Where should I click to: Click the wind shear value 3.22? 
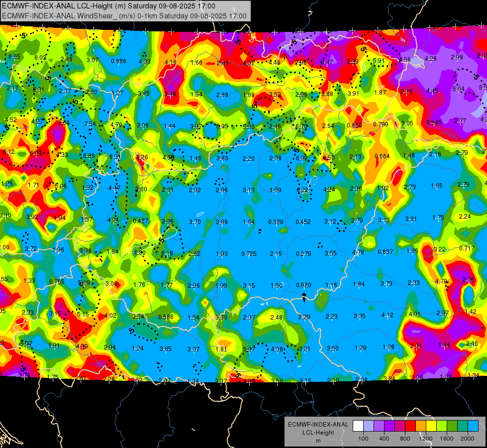[x=440, y=249]
